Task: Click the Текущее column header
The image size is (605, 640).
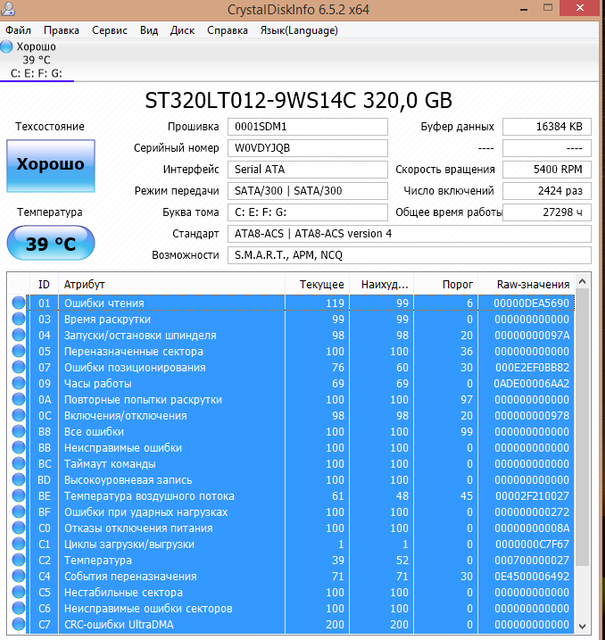Action: point(317,284)
